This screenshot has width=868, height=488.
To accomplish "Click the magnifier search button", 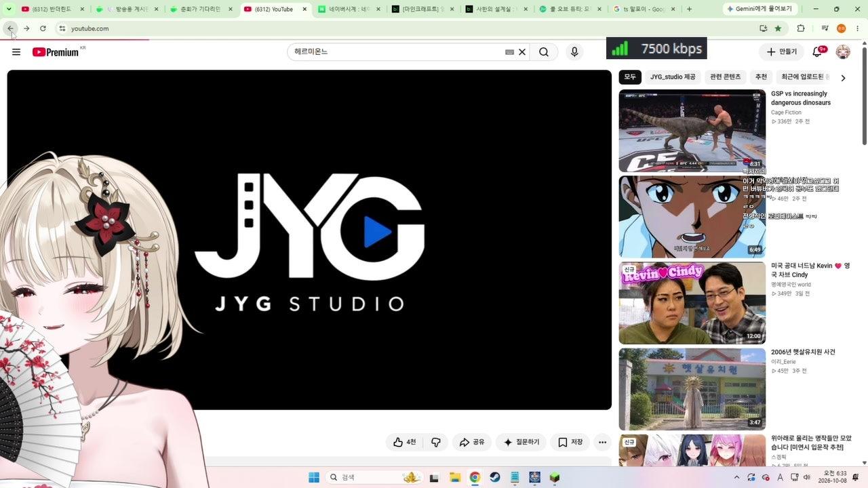I will (x=544, y=52).
